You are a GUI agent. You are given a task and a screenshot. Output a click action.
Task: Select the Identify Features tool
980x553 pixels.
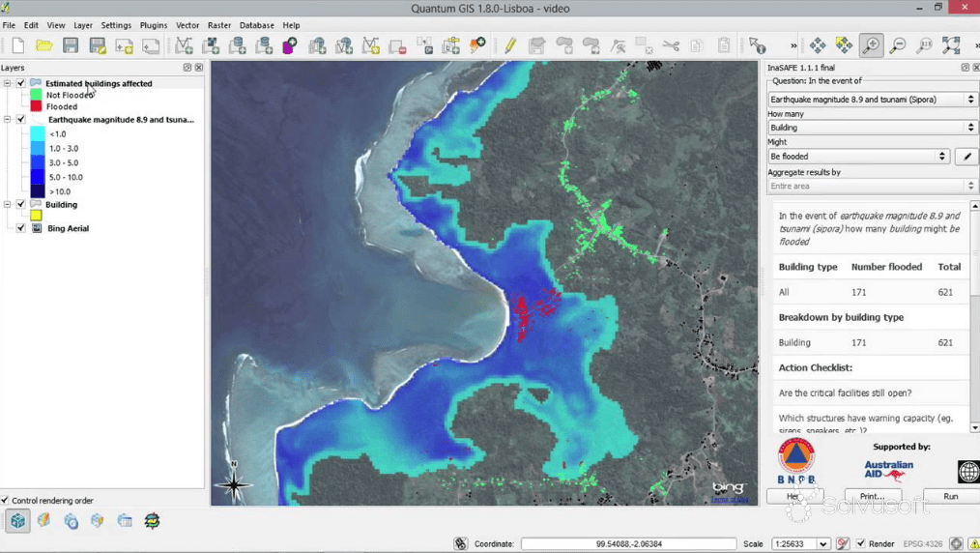[x=758, y=45]
